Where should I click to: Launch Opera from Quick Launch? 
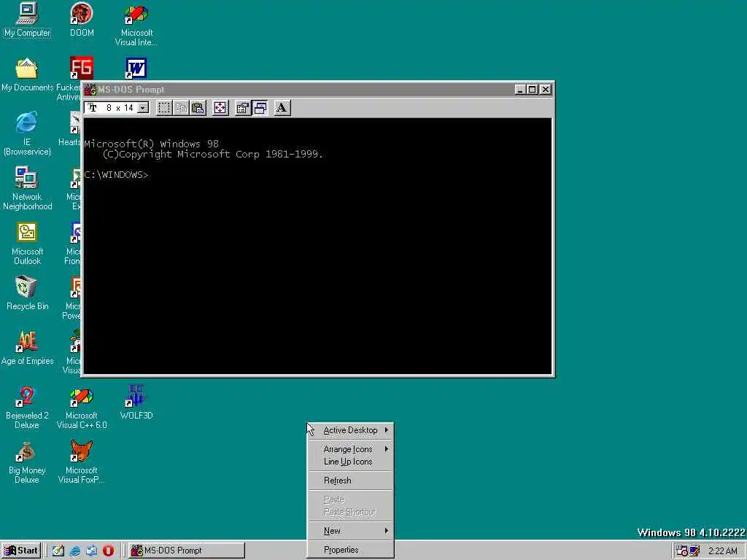pyautogui.click(x=109, y=551)
